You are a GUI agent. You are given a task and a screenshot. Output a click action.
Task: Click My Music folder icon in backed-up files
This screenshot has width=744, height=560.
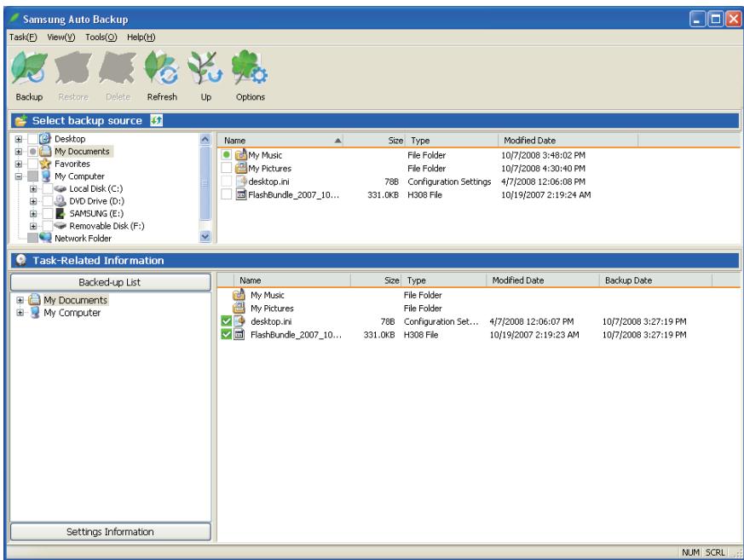pos(239,295)
